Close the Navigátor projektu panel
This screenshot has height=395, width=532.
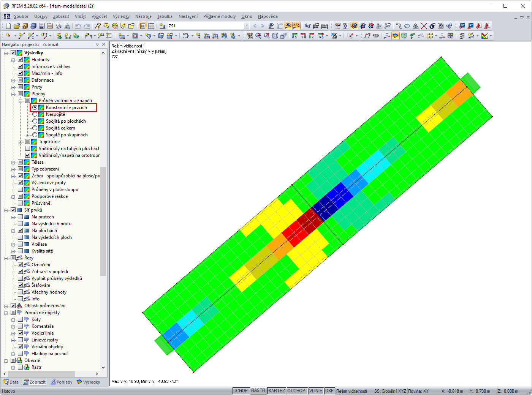pyautogui.click(x=104, y=44)
